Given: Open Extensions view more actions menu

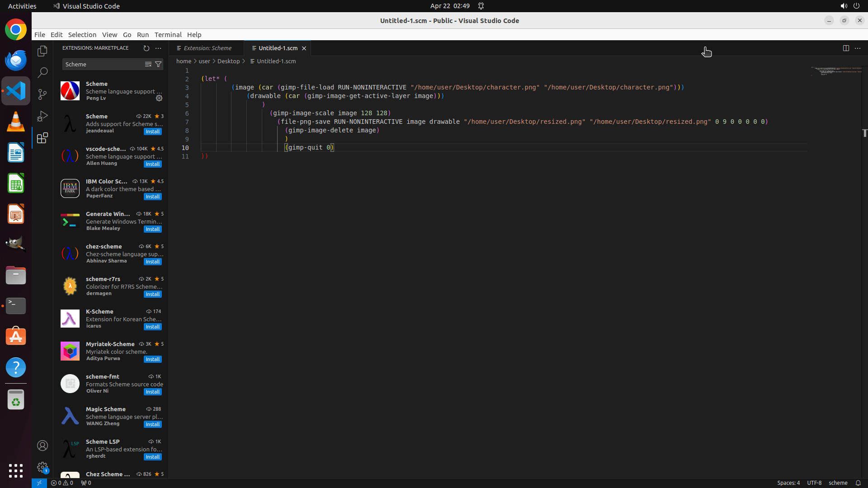Looking at the screenshot, I should tap(158, 48).
